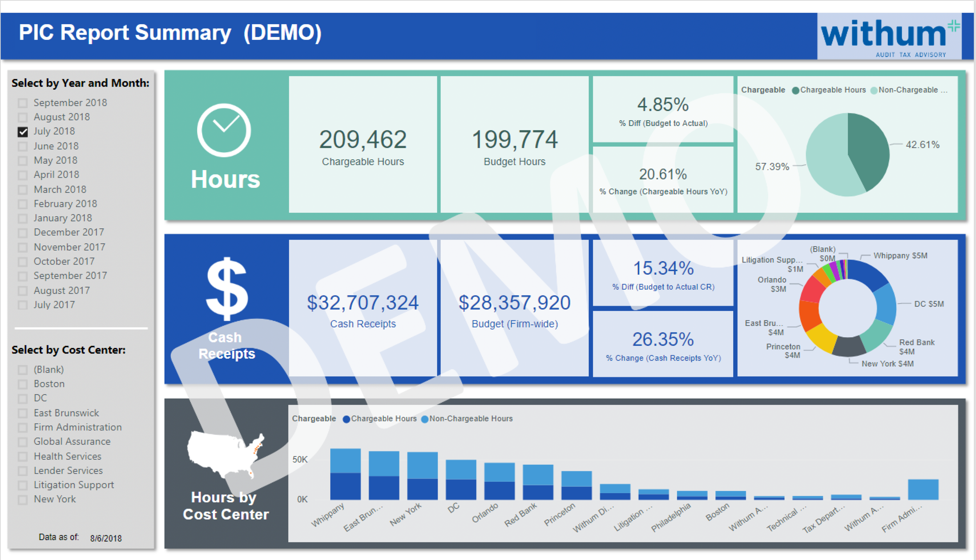Click the 20.61% Chargeable Hours YoY card
Viewport: 976px width, 560px height.
click(663, 180)
